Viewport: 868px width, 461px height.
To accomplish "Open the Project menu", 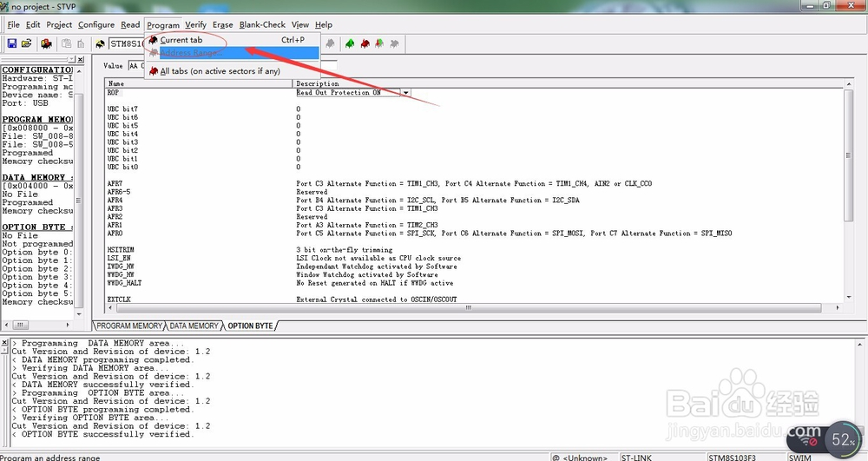I will pyautogui.click(x=59, y=25).
